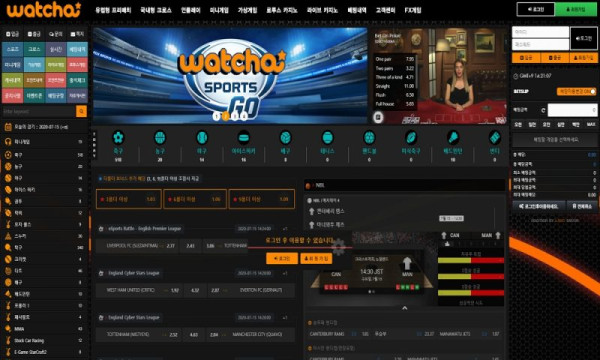
Task: Toggle the orange BETSLIP switch
Action: [576, 91]
